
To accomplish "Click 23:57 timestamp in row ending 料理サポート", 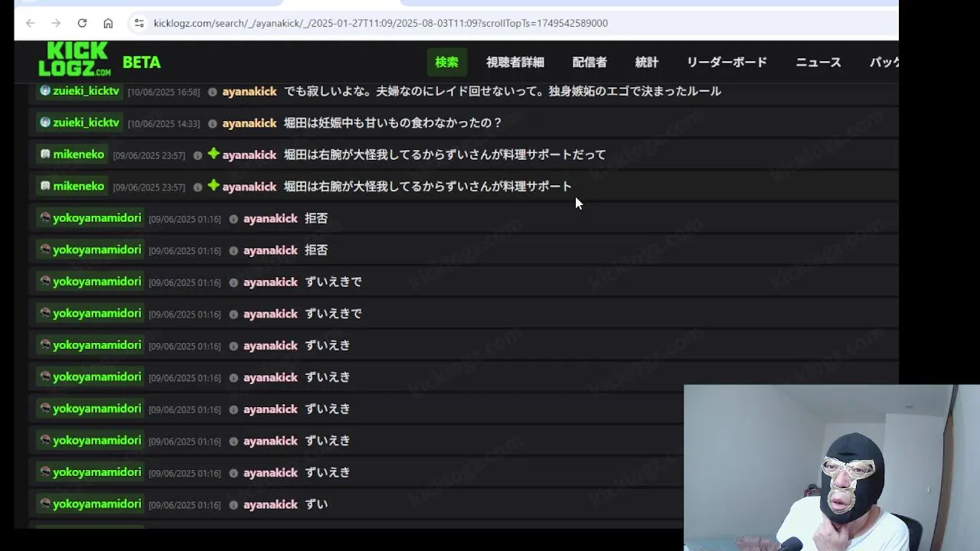I will 149,187.
